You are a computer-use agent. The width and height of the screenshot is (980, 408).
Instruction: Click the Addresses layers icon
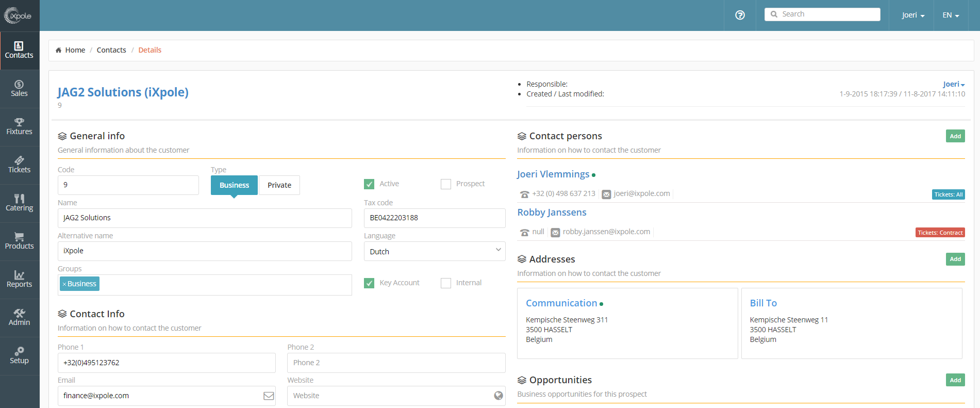(522, 259)
